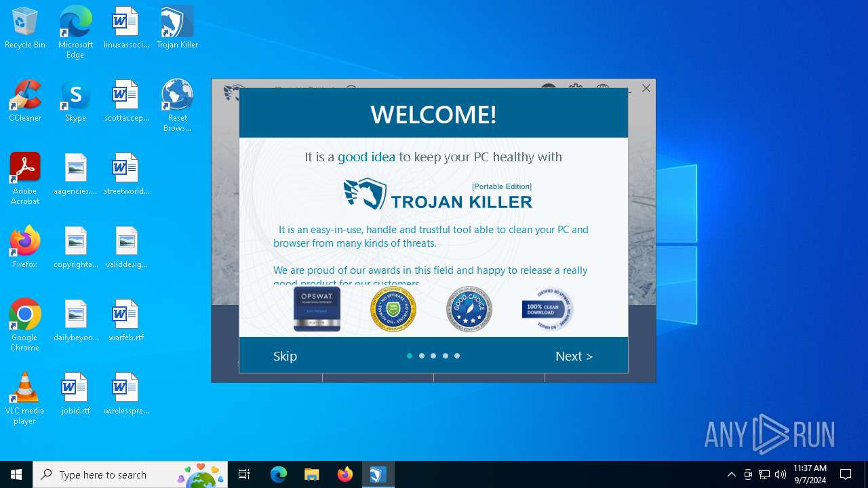The width and height of the screenshot is (868, 488).
Task: Jump to the third page dot
Action: pos(433,356)
